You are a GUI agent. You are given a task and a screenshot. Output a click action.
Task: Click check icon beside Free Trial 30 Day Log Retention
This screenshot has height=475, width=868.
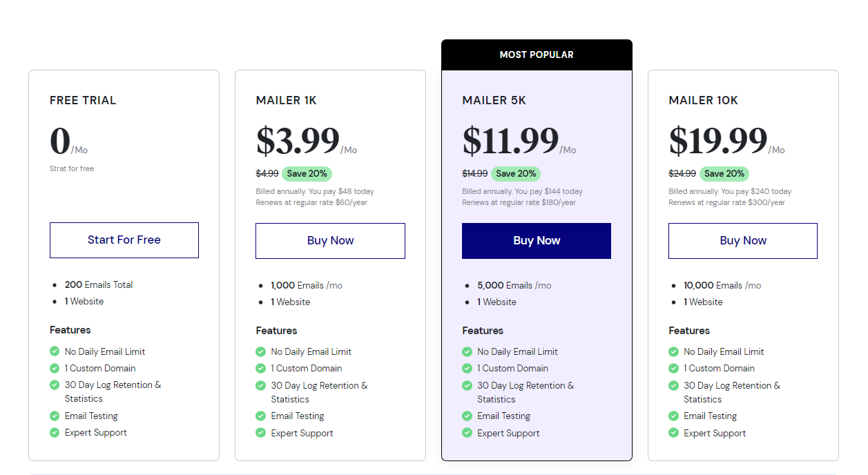(55, 385)
